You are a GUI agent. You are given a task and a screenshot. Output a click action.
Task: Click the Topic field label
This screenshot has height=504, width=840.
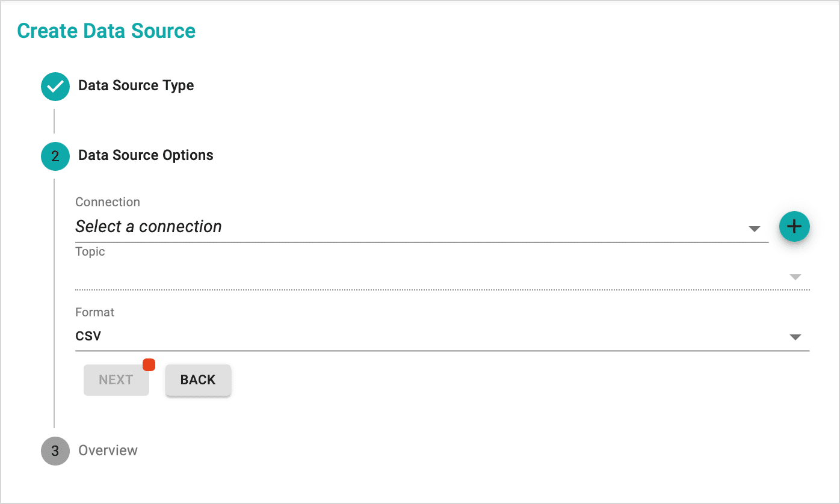(x=90, y=251)
